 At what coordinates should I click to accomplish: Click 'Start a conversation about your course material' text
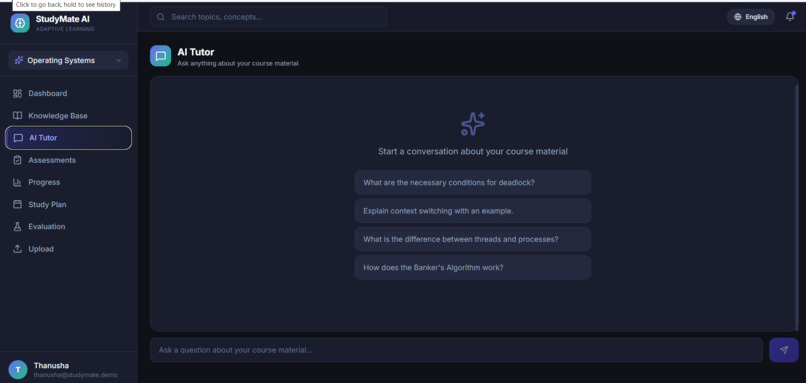coord(473,152)
